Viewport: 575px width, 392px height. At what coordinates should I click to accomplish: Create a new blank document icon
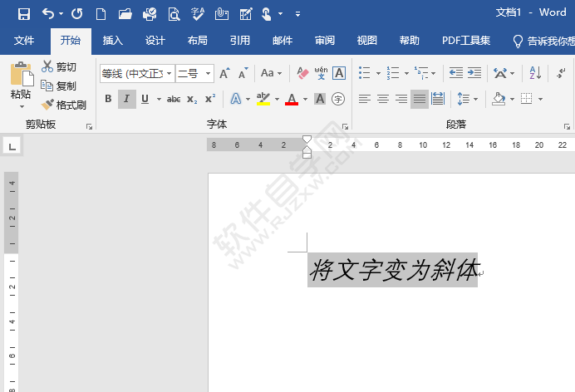point(101,14)
